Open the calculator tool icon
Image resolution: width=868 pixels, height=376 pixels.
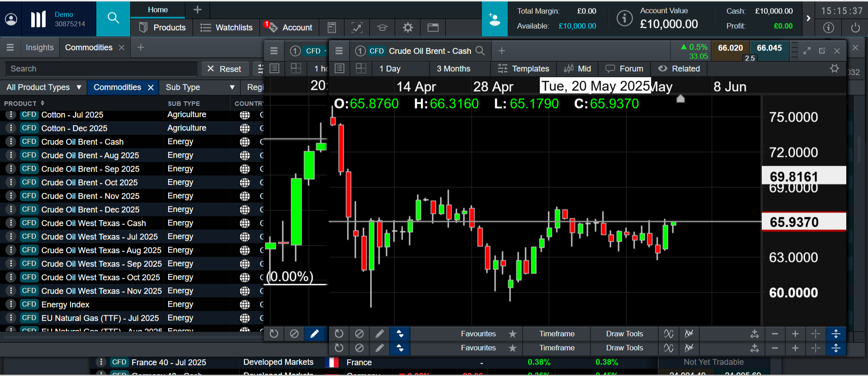click(332, 28)
